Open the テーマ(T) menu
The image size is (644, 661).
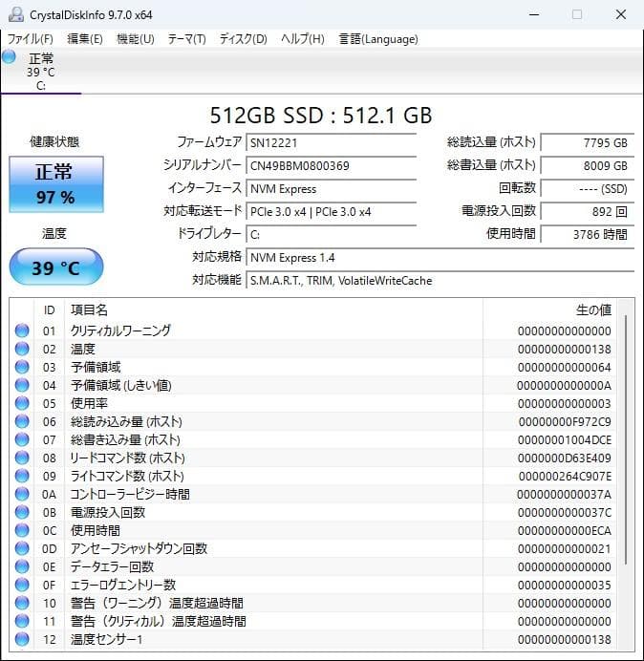pos(187,39)
